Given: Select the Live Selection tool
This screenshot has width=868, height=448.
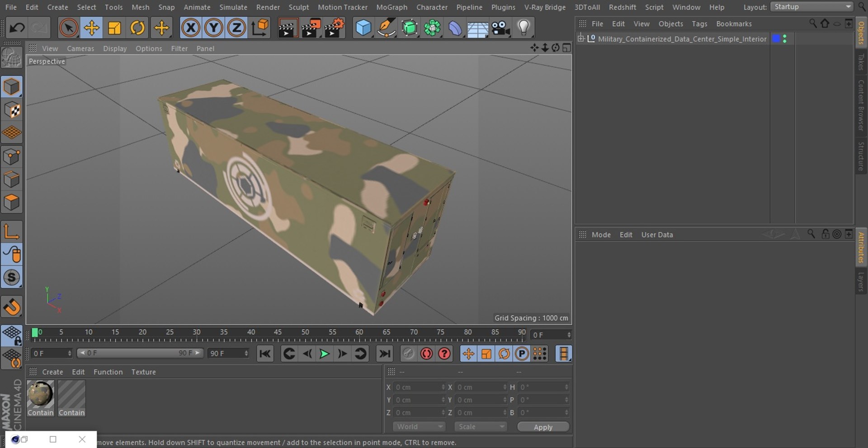Looking at the screenshot, I should (69, 28).
